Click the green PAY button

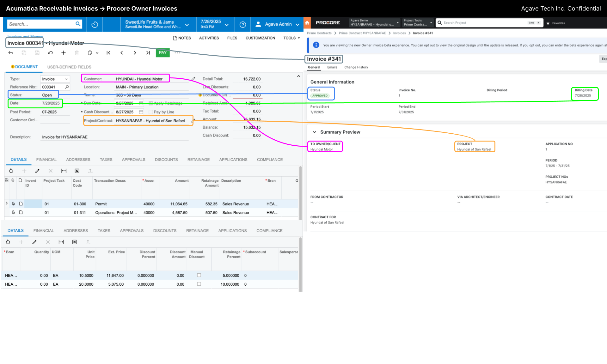[x=162, y=53]
